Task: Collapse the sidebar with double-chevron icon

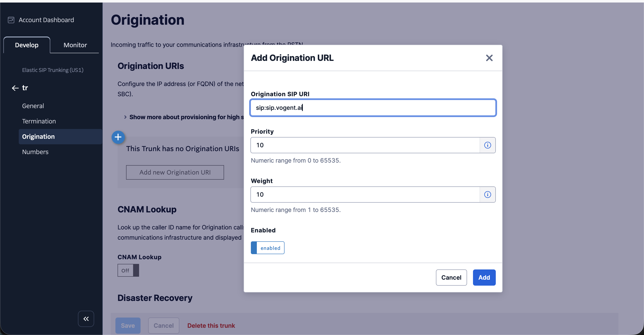Action: click(86, 319)
